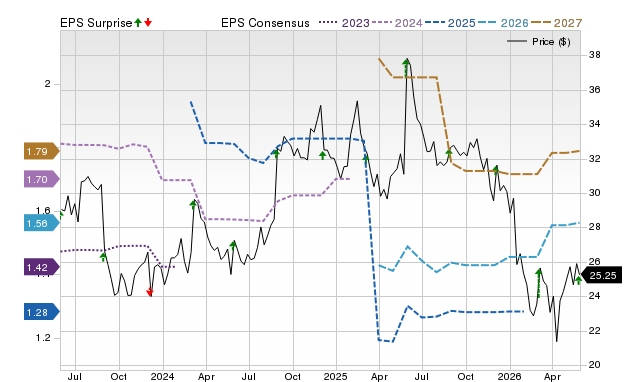Click the green surprise arrow beside the 25.25 price tag
Viewport: 640px width, 382px height.
tap(578, 280)
